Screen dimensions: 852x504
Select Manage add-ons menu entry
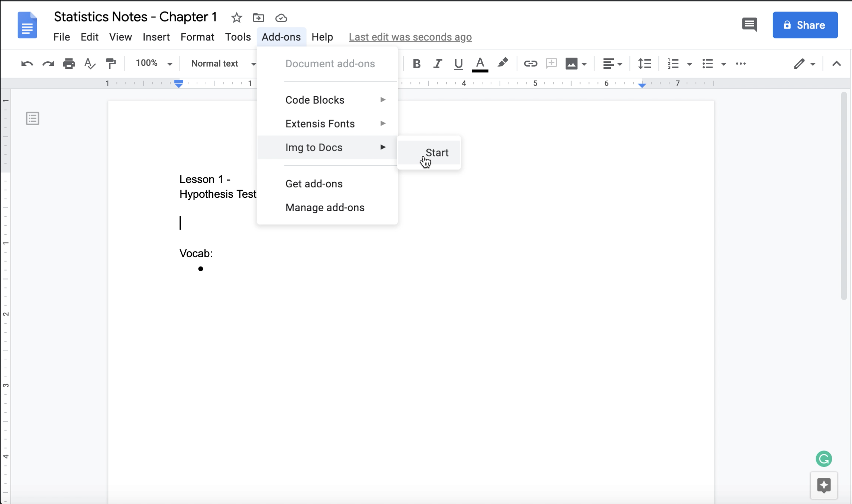point(325,207)
